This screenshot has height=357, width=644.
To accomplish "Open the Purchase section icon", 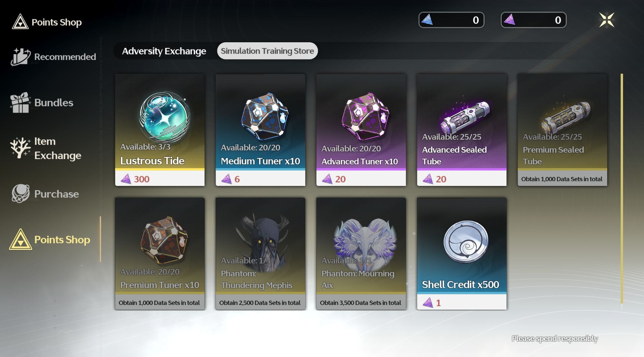I will click(20, 194).
